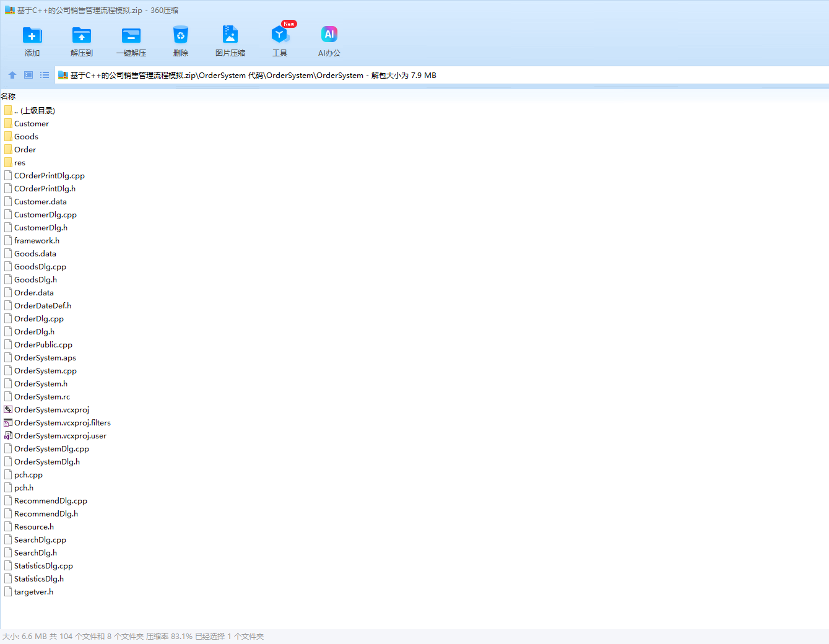Select file CustomerDlg.cpp
The image size is (829, 644).
click(41, 214)
